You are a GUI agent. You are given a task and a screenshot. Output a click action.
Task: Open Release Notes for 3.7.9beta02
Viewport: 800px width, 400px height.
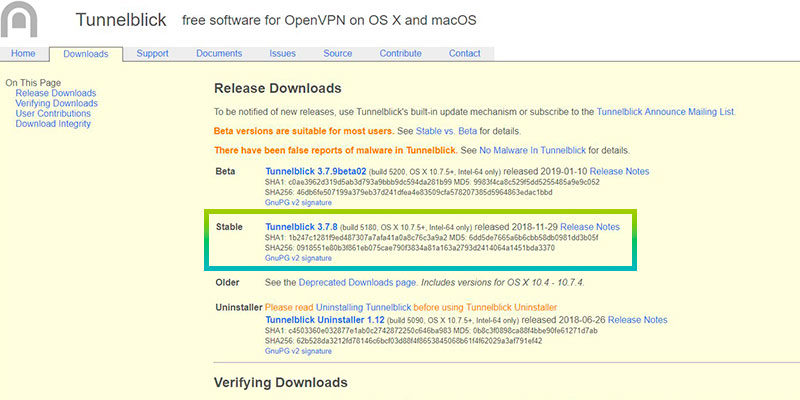pyautogui.click(x=619, y=171)
